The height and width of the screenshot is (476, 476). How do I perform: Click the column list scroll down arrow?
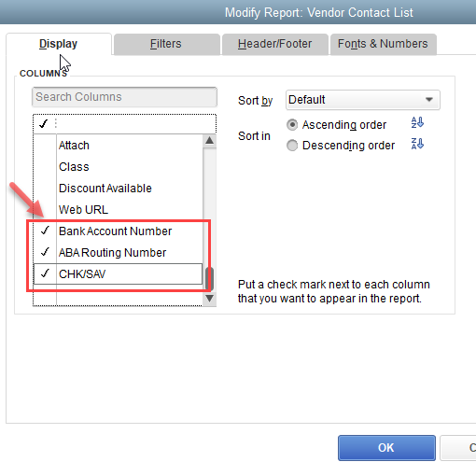[209, 299]
